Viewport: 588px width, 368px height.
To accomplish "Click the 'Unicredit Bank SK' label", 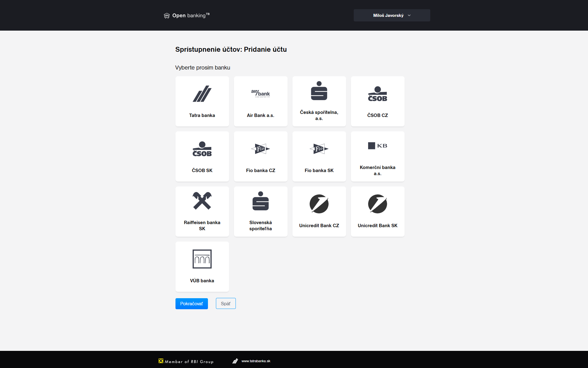I will pos(378,226).
